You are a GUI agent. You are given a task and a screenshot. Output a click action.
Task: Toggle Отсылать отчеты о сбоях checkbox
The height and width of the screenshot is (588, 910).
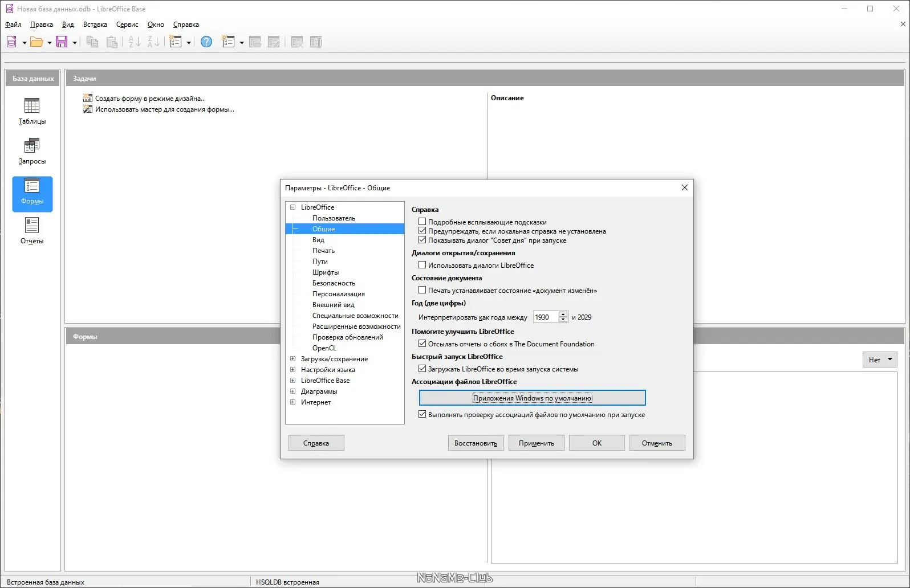(422, 344)
